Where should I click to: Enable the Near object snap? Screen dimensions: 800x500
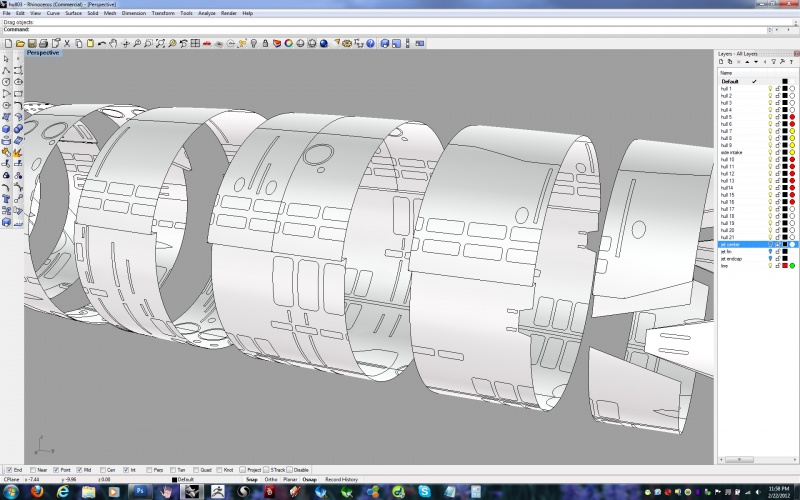33,470
